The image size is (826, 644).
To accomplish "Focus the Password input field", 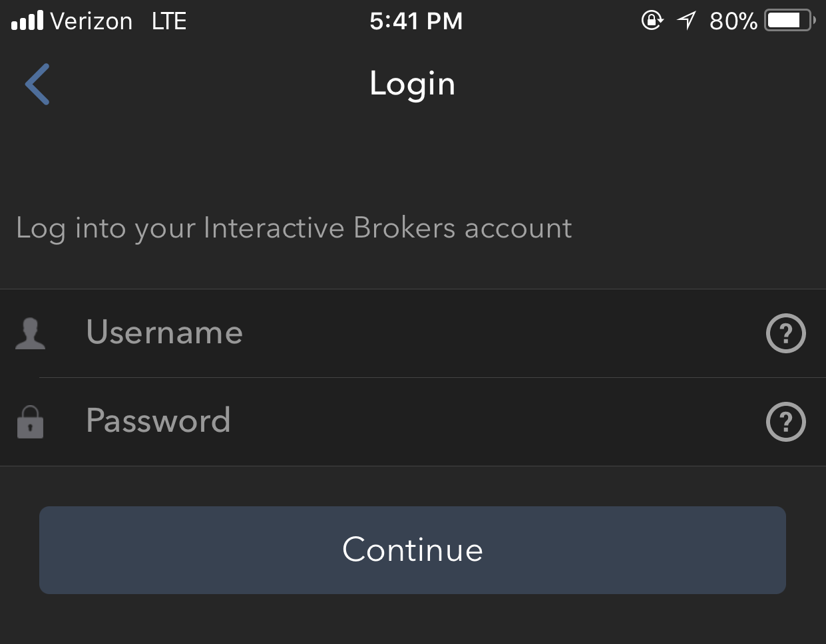I will pyautogui.click(x=413, y=422).
